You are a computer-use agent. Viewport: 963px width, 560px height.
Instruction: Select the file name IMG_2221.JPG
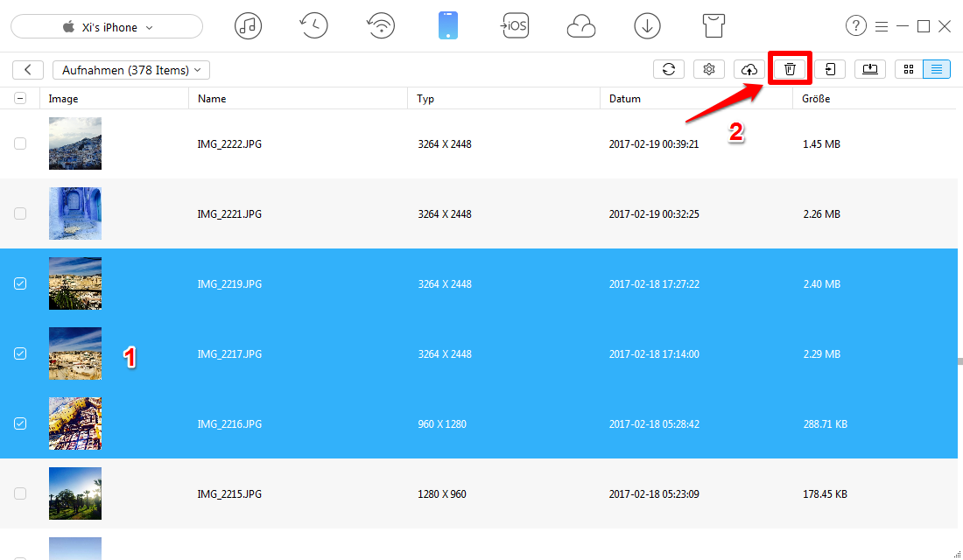point(229,214)
